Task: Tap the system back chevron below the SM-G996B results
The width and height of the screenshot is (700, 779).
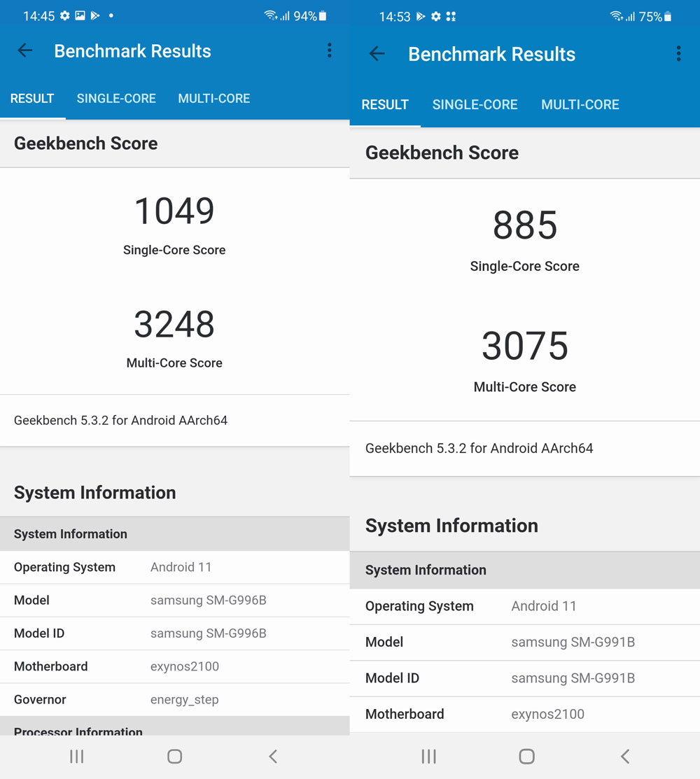Action: tap(273, 756)
